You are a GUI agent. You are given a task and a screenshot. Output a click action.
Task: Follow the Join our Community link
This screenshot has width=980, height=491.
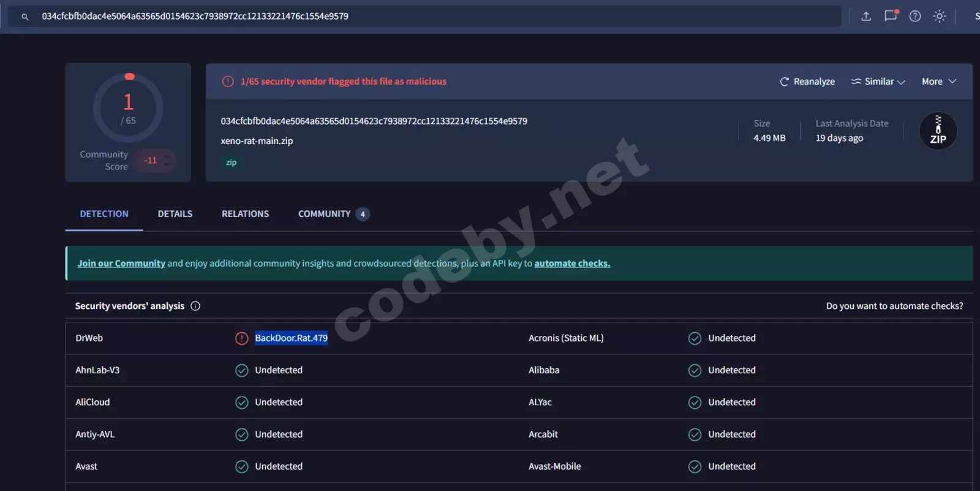[x=121, y=264]
